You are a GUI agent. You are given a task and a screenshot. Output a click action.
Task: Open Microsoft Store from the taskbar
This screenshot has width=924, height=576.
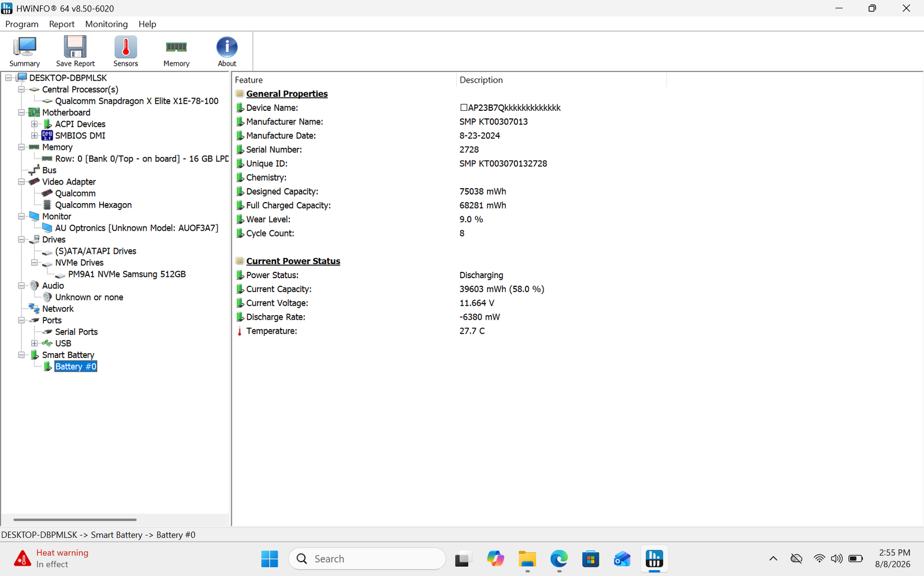click(590, 559)
